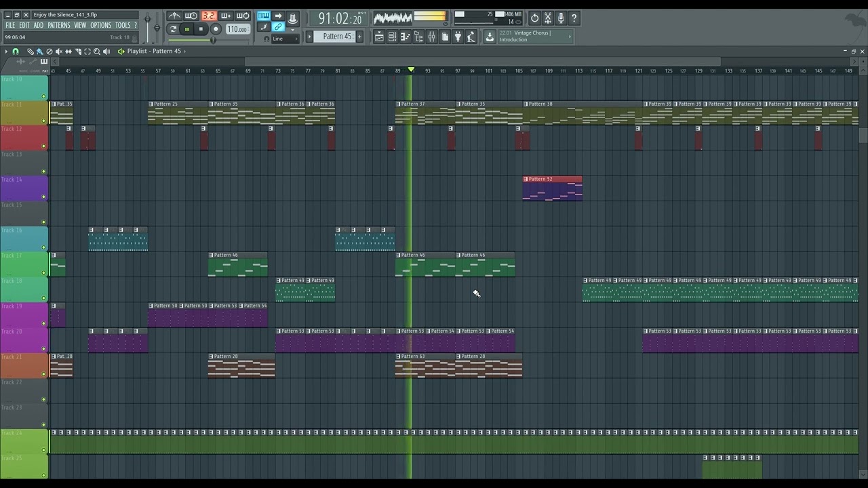Viewport: 868px width, 488px height.
Task: Click the 110.000 tempo field
Action: coord(237,29)
